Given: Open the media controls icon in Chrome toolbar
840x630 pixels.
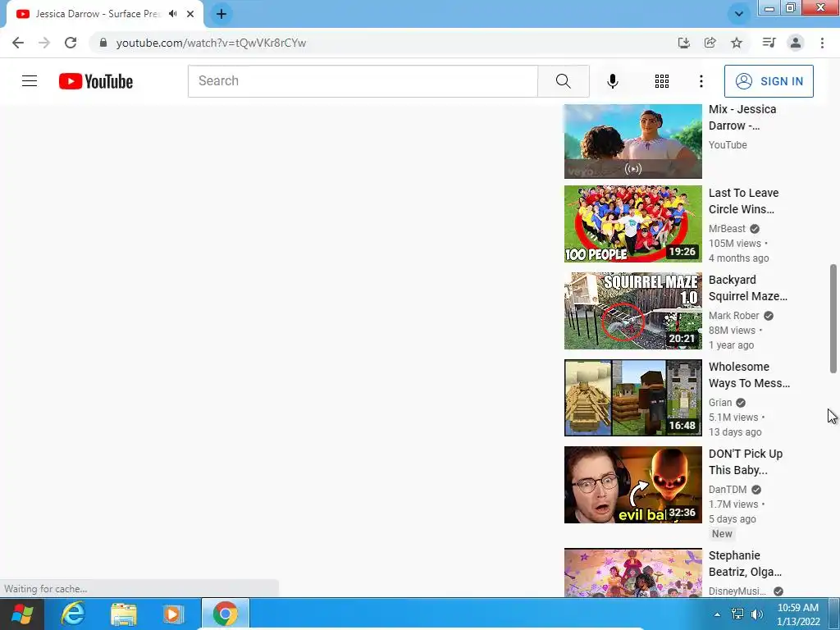Looking at the screenshot, I should 769,43.
